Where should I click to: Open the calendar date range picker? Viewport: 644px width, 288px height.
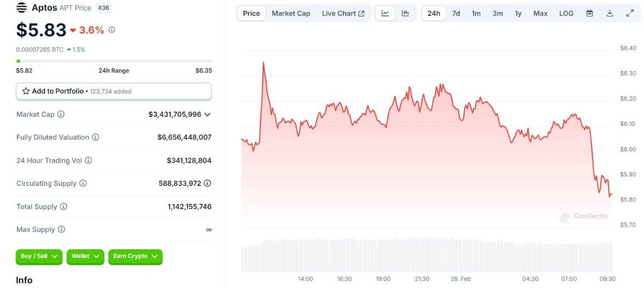click(589, 13)
